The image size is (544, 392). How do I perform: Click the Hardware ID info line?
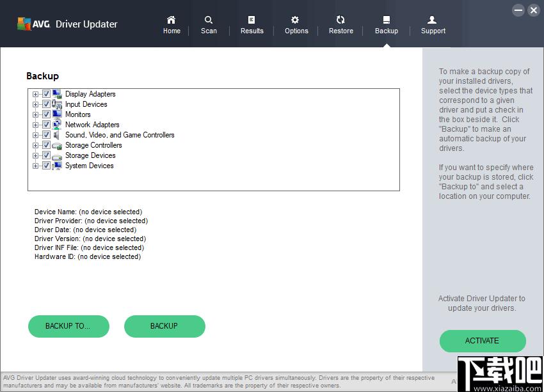click(x=88, y=257)
